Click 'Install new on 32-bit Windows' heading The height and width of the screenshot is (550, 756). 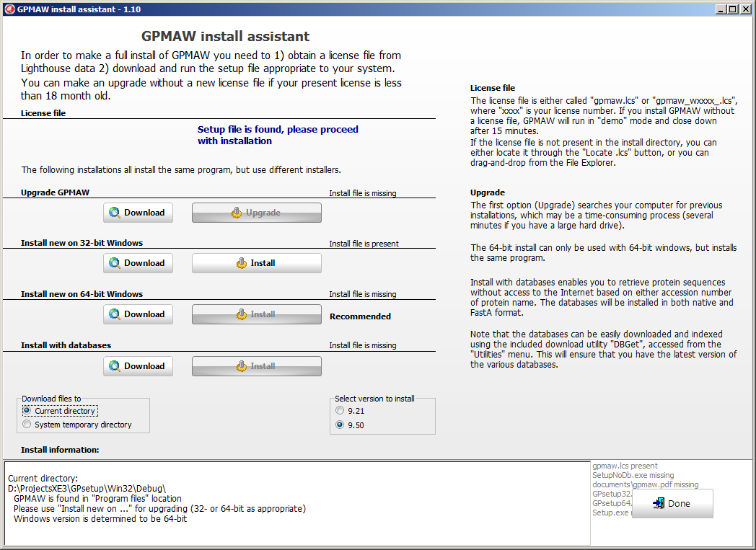[x=82, y=243]
